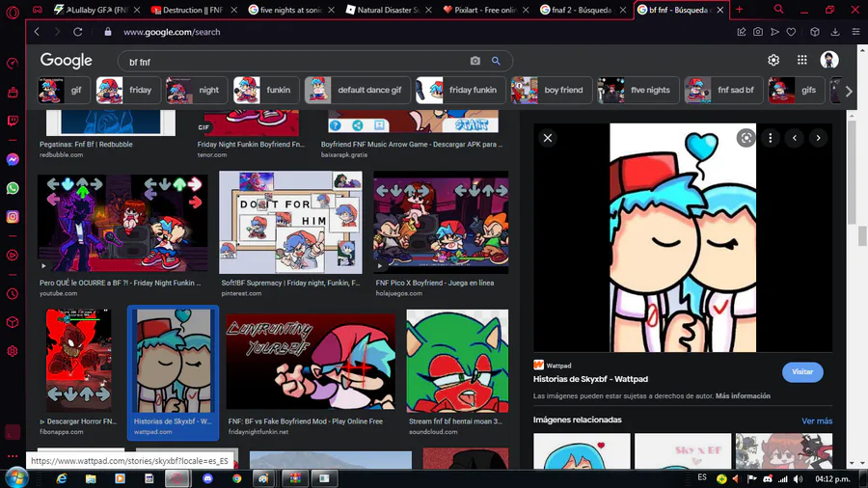Click the Google logo
The width and height of the screenshot is (868, 488).
click(x=66, y=60)
